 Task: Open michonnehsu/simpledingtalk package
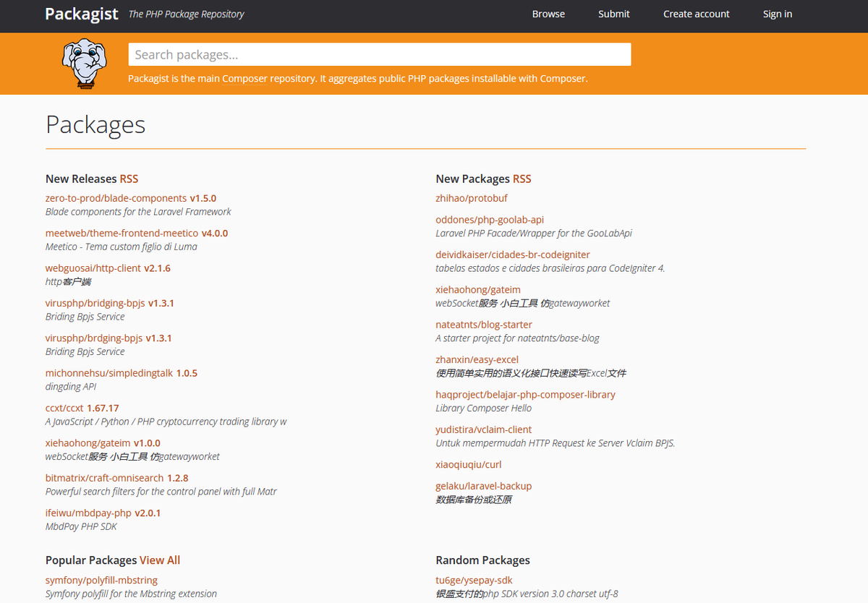(x=109, y=373)
